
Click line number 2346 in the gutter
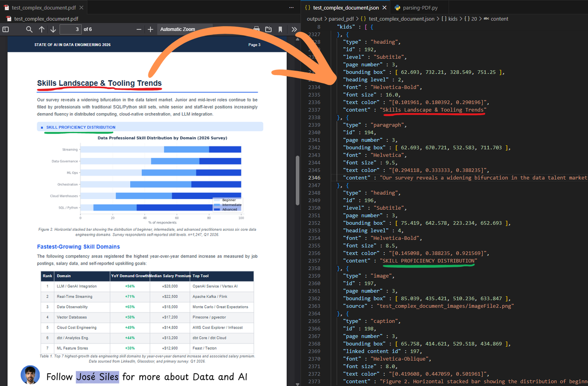pyautogui.click(x=313, y=178)
